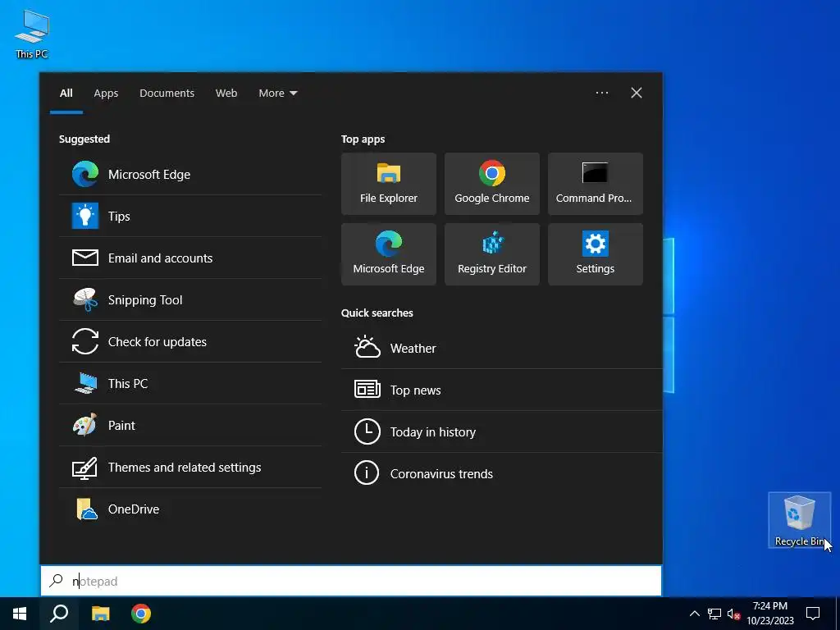Open the Action Center notifications
Image resolution: width=840 pixels, height=630 pixels.
pyautogui.click(x=813, y=614)
